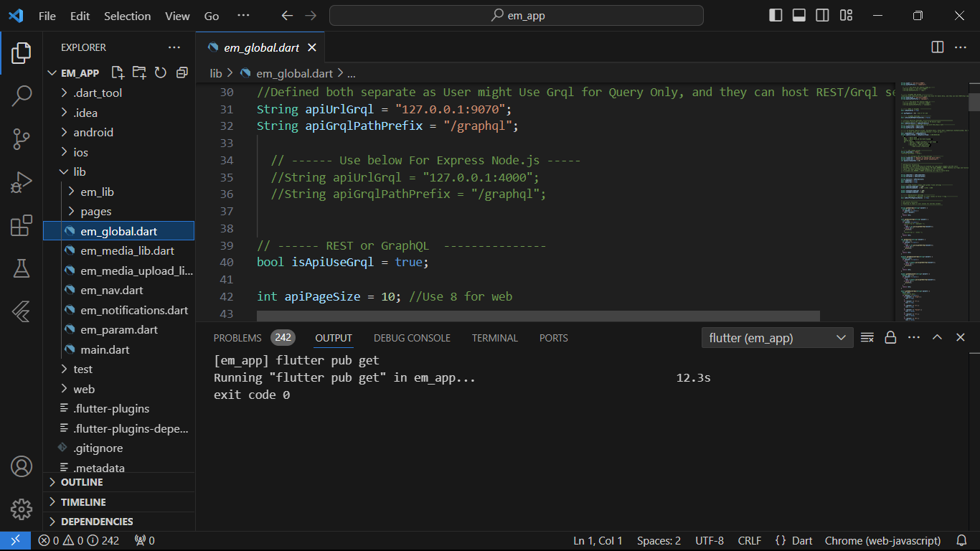Open the View menu

coord(177,16)
